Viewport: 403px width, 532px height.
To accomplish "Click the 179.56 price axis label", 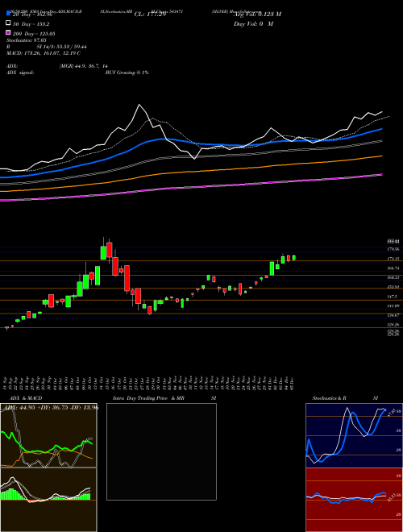I will tap(393, 249).
